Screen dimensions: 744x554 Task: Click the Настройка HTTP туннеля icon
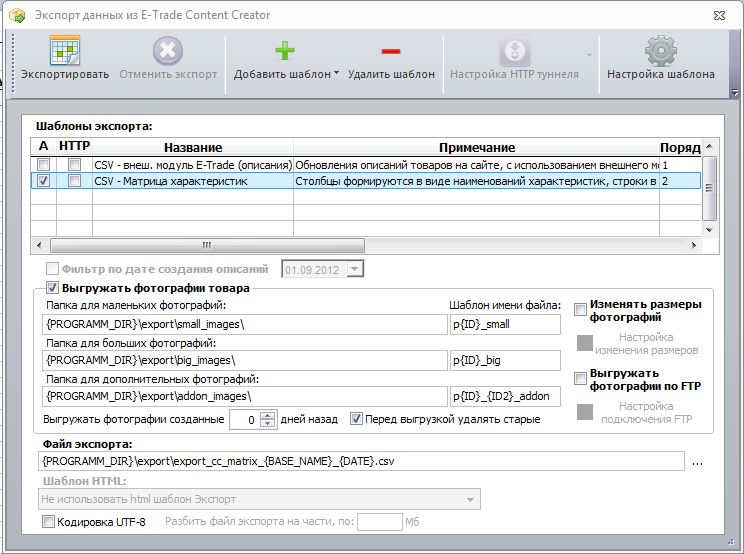click(x=515, y=51)
